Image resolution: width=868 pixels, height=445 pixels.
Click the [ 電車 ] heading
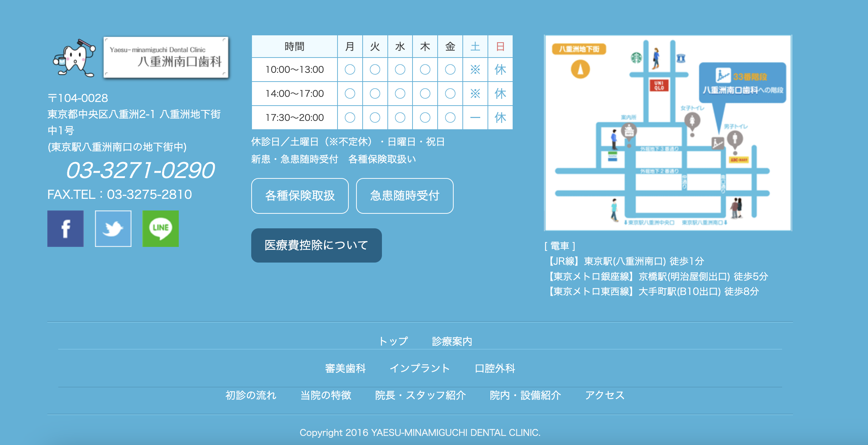(560, 246)
